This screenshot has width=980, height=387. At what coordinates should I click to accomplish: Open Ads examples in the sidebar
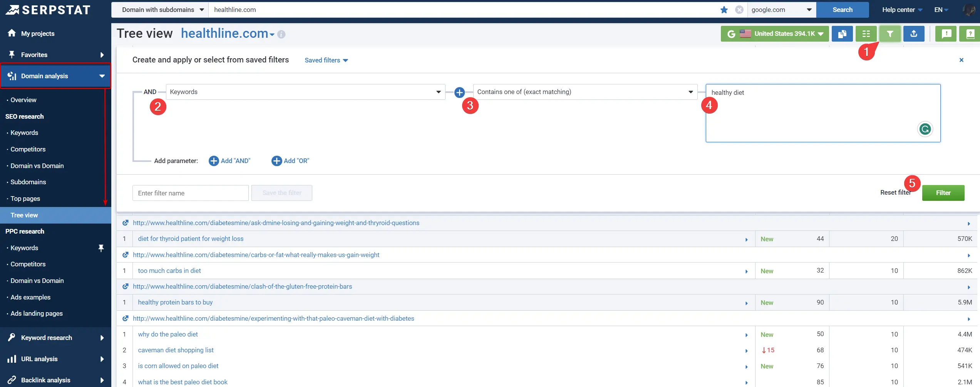(30, 297)
